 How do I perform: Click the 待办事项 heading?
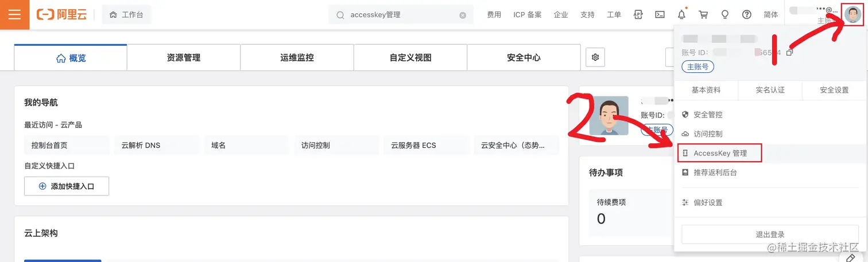(x=606, y=173)
